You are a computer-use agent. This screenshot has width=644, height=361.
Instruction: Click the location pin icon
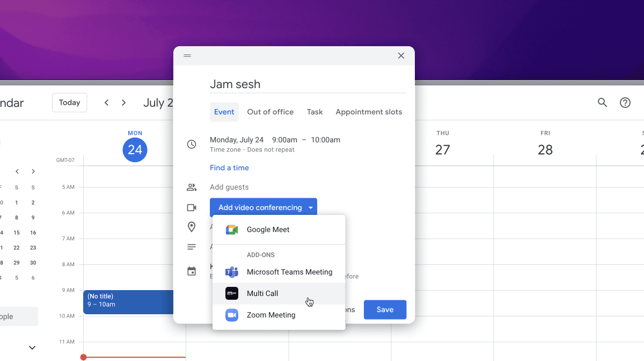tap(192, 227)
